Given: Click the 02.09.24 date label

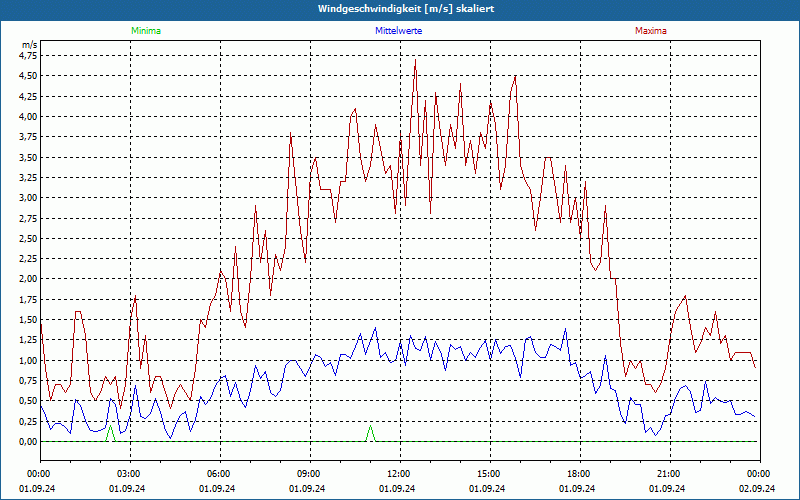Looking at the screenshot, I should (757, 488).
